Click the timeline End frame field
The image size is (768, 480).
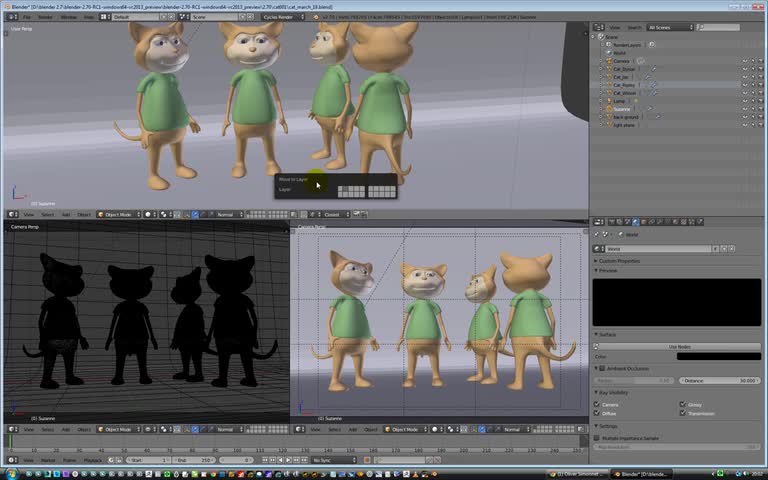194,460
